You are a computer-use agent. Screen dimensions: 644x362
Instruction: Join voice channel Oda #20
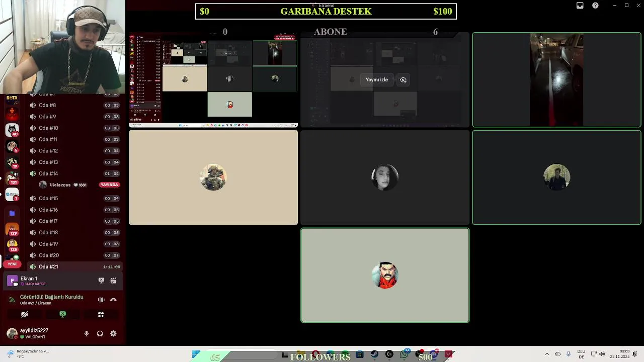point(75,255)
